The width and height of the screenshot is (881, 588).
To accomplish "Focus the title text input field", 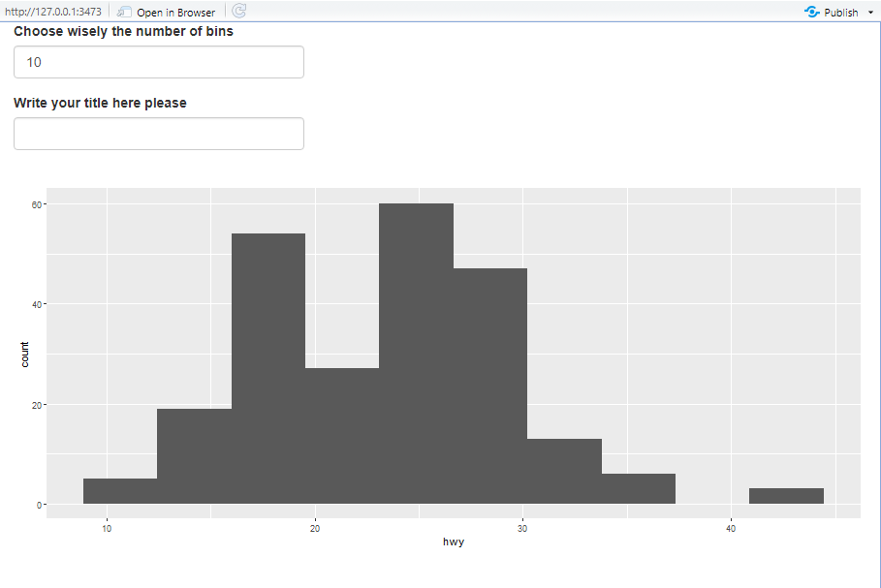I will (x=158, y=134).
